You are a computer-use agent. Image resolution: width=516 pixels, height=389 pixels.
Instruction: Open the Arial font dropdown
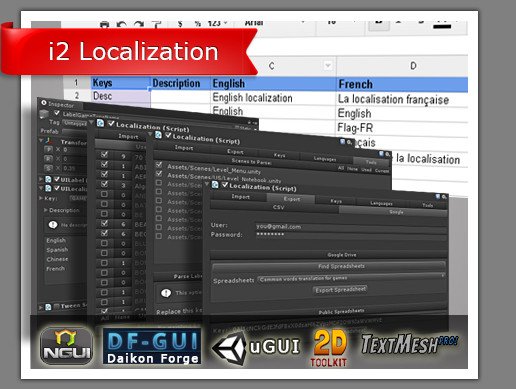[275, 23]
